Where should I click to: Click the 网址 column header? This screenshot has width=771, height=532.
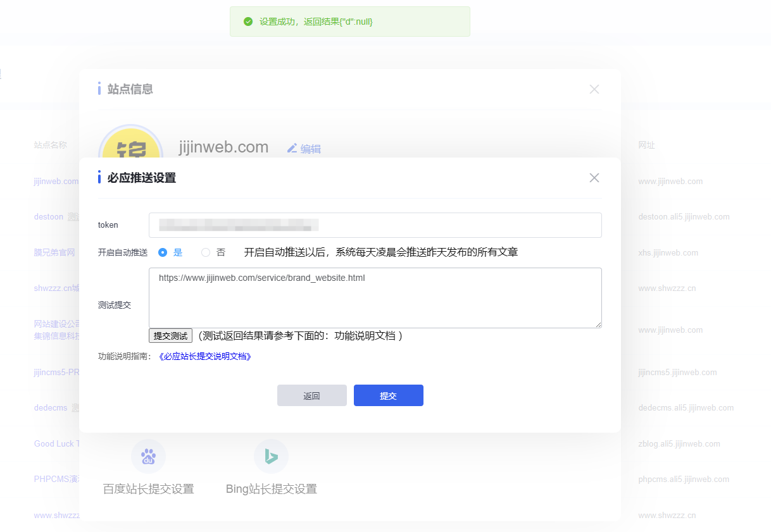[x=646, y=145]
